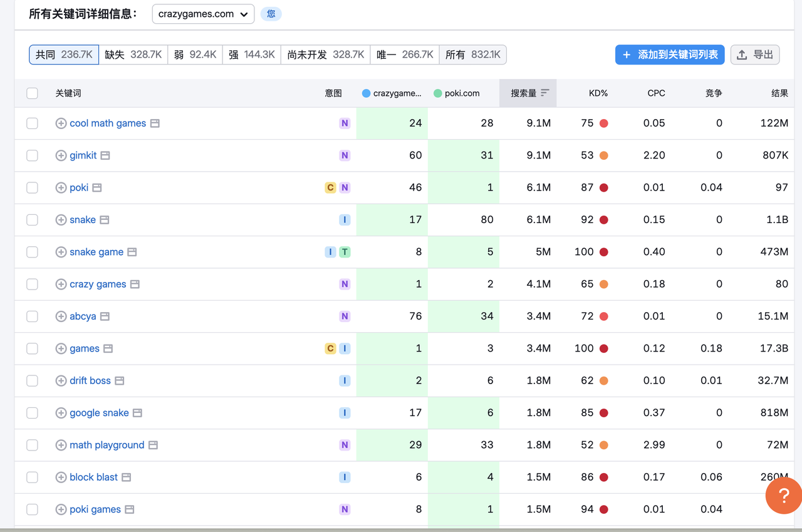Select the 唯一 266.7K tab
This screenshot has height=532, width=802.
point(405,55)
